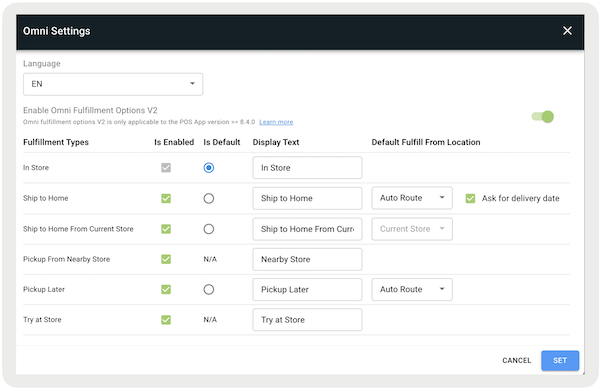Edit the Try at Store display text field
Image resolution: width=600 pixels, height=388 pixels.
(307, 320)
